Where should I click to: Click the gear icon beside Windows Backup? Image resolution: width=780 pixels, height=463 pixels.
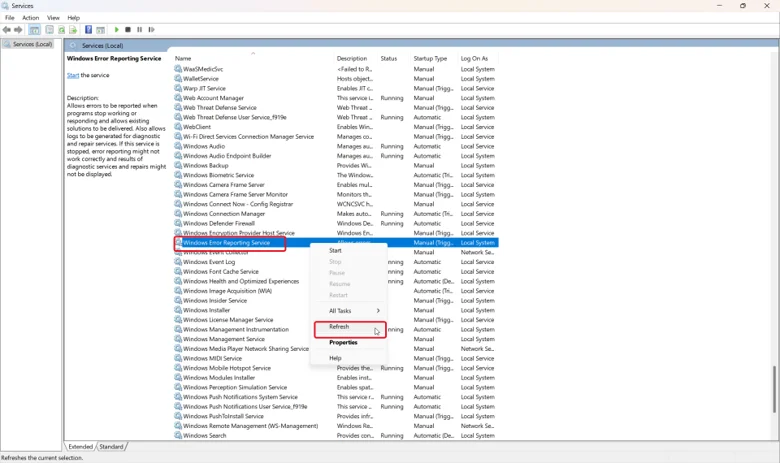178,166
